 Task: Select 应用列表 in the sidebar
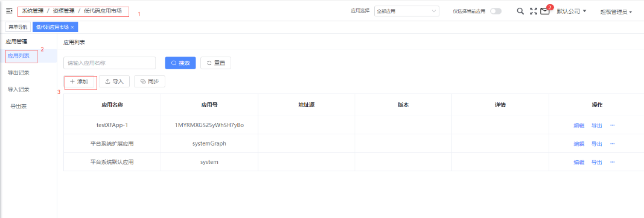pyautogui.click(x=19, y=55)
